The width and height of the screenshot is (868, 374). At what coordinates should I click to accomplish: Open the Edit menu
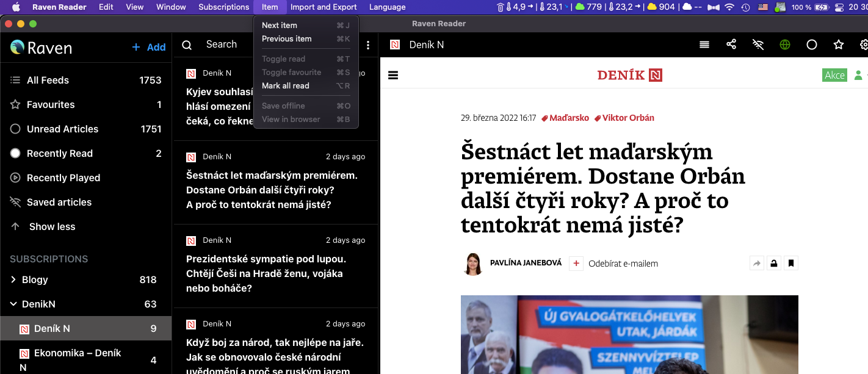[106, 7]
